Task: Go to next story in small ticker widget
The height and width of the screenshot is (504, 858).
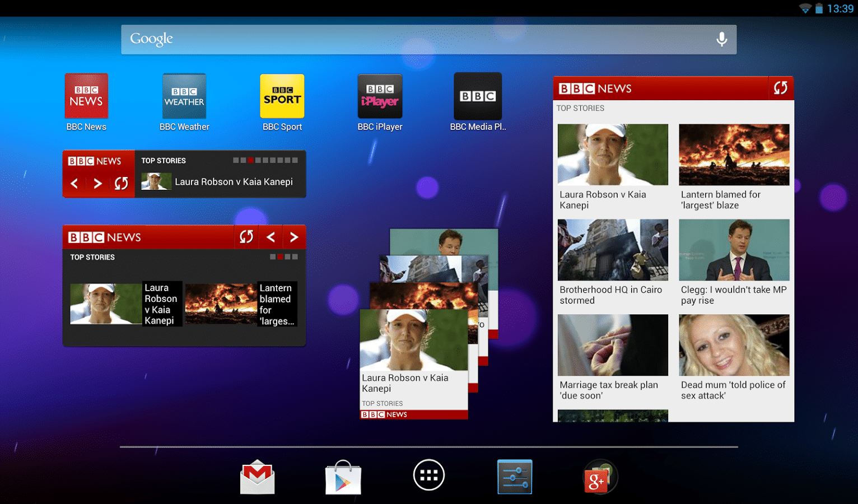Action: pos(97,183)
